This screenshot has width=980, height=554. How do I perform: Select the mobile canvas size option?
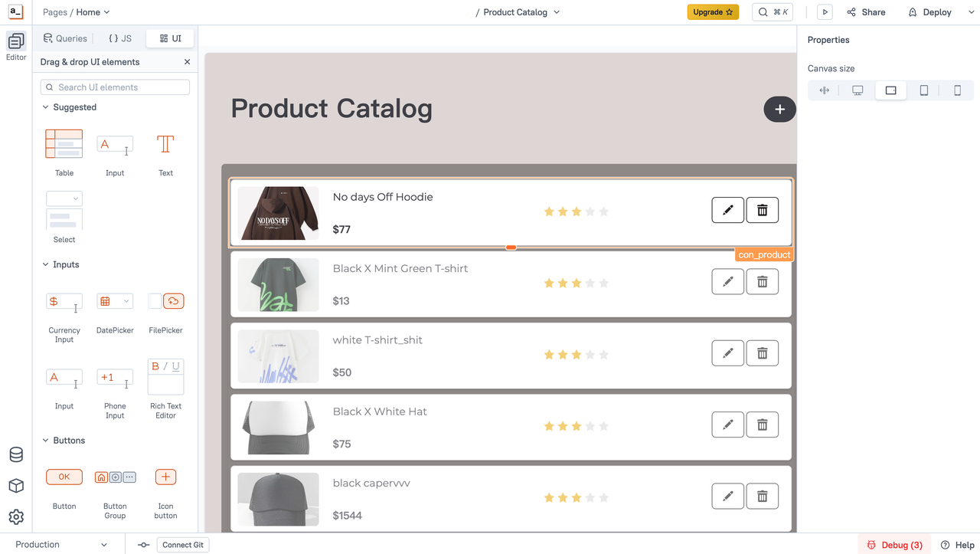point(957,90)
